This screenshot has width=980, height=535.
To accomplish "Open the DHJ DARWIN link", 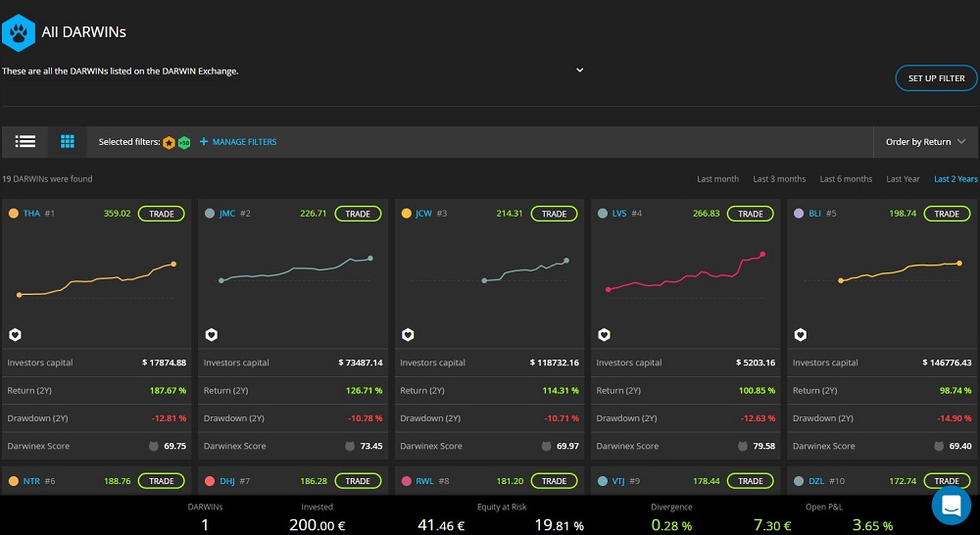I will point(227,481).
